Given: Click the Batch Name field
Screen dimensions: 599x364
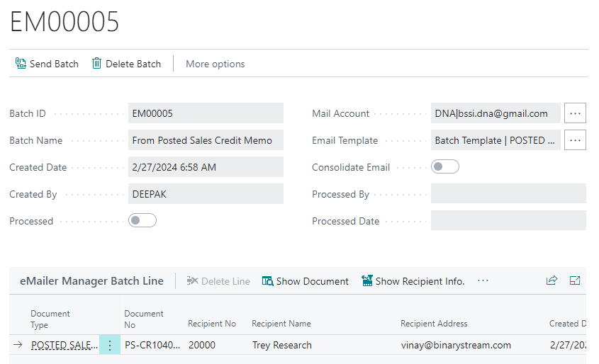Looking at the screenshot, I should point(206,140).
